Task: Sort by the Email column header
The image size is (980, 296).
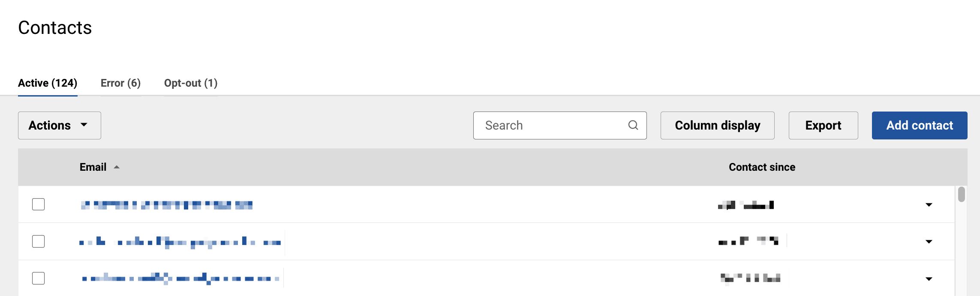Action: 93,167
